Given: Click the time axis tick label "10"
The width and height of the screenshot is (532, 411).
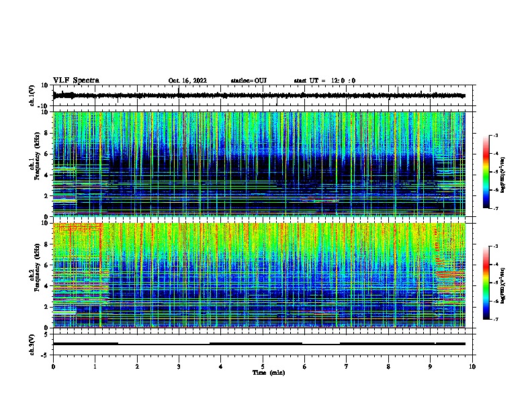Looking at the screenshot, I should [x=472, y=367].
